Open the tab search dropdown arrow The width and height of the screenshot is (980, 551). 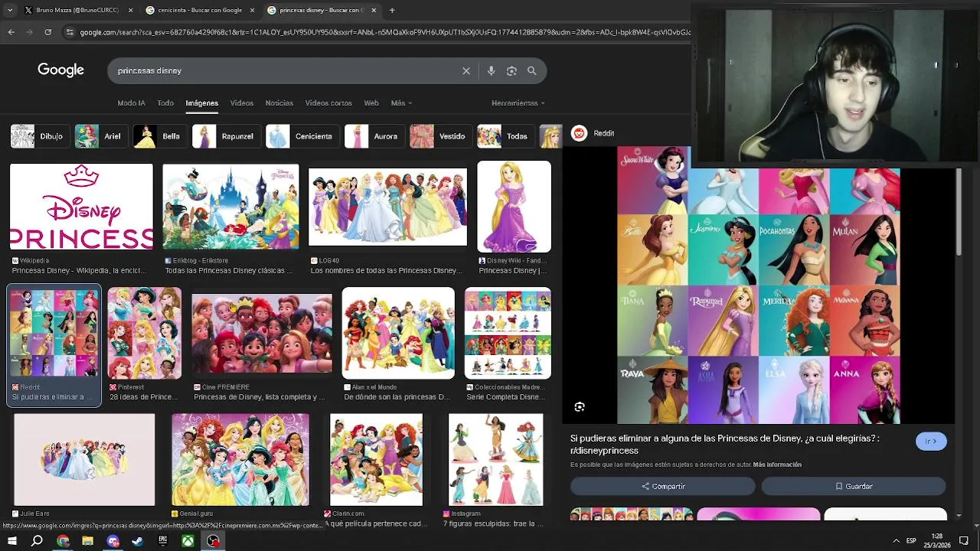pos(9,10)
